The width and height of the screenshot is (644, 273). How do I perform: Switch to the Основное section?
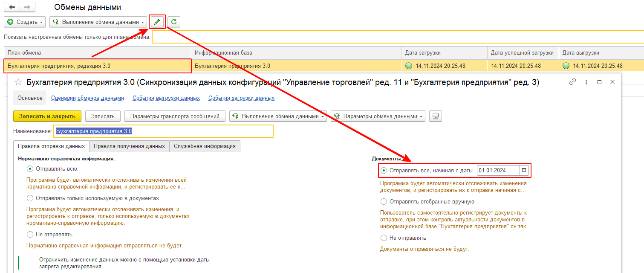pyautogui.click(x=30, y=98)
